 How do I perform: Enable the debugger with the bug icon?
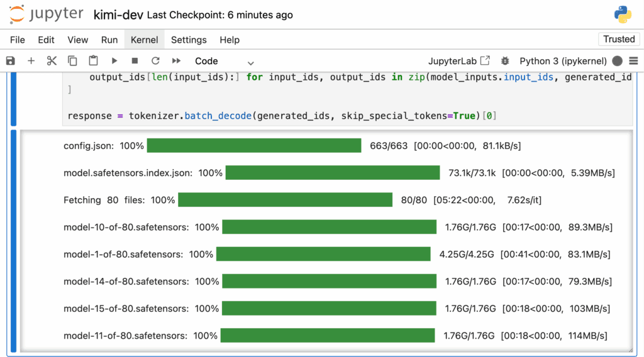(505, 61)
